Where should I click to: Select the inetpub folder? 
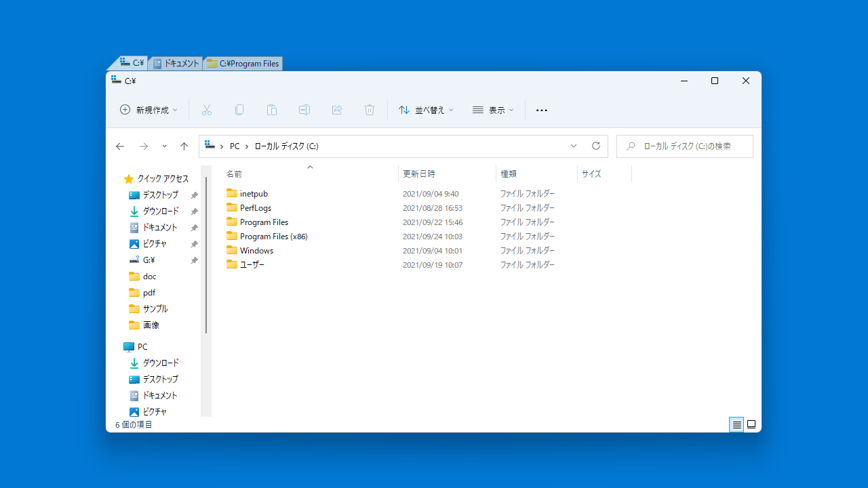tap(254, 194)
